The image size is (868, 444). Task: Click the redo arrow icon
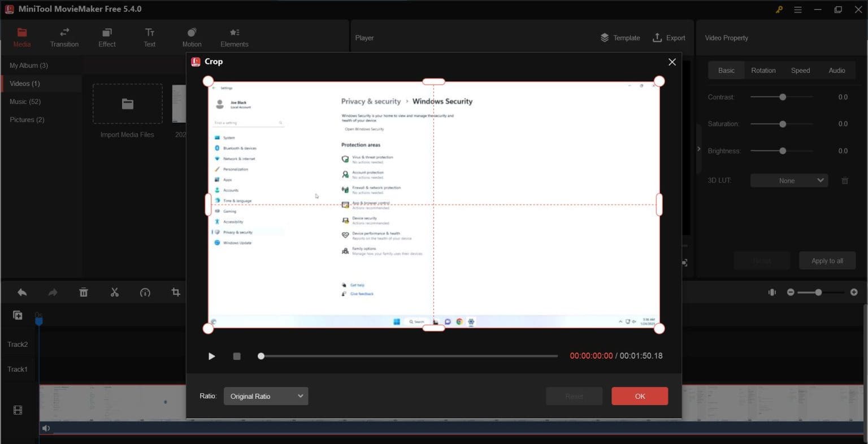(53, 292)
